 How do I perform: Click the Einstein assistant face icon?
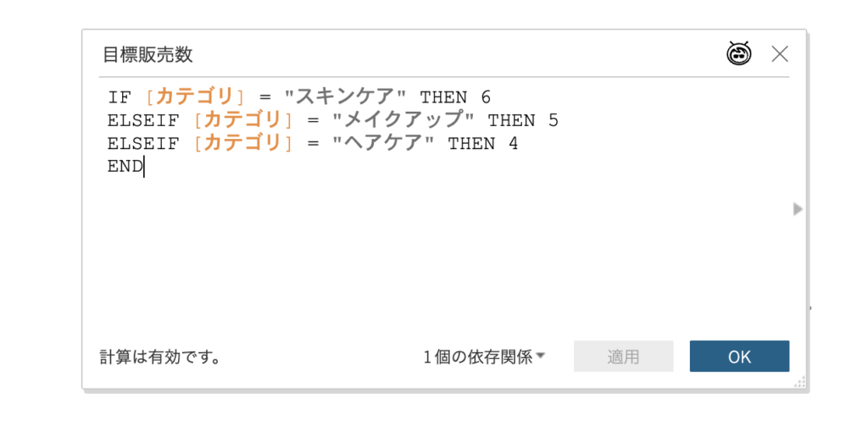point(739,53)
